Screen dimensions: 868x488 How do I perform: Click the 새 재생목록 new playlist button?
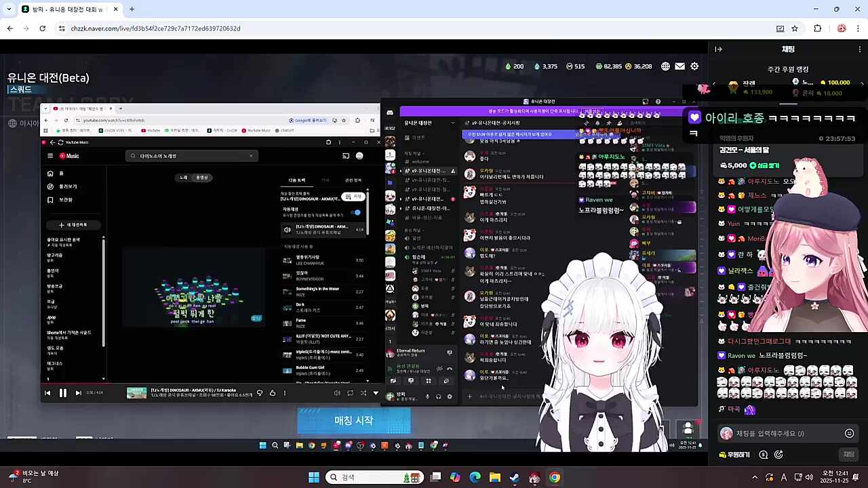coord(73,224)
